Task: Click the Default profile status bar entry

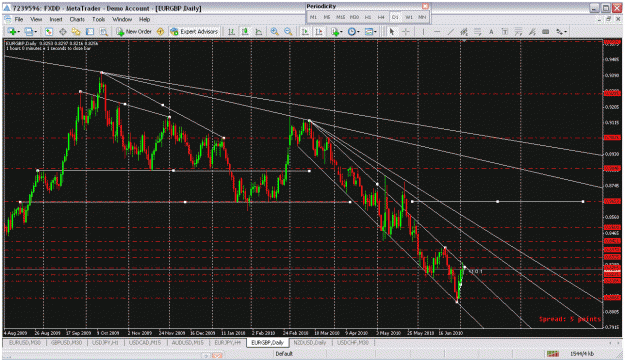Action: pyautogui.click(x=284, y=354)
